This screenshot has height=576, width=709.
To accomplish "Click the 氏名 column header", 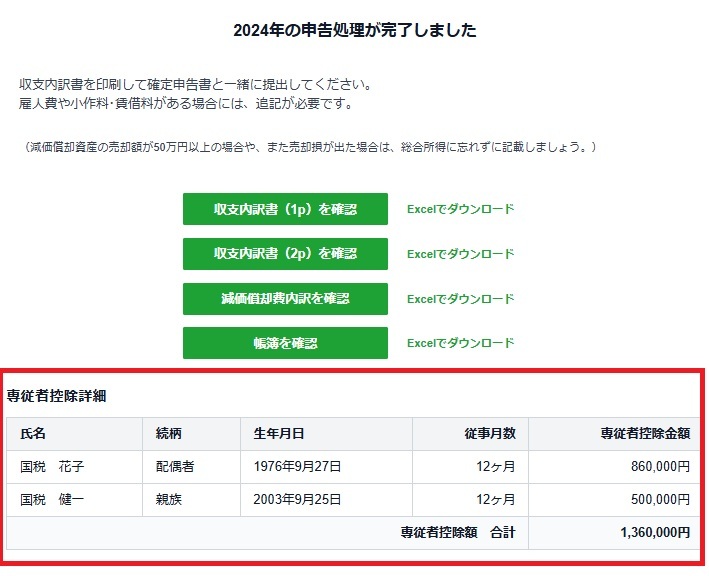I will [x=34, y=434].
